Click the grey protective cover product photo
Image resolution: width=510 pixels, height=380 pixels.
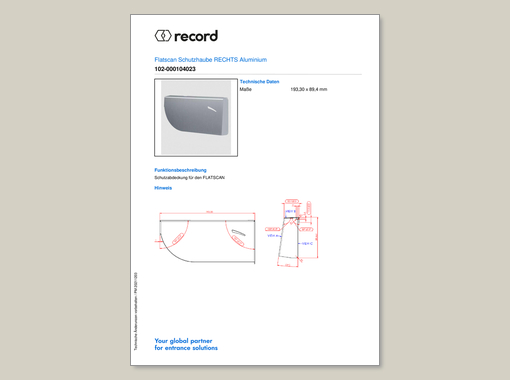[196, 117]
